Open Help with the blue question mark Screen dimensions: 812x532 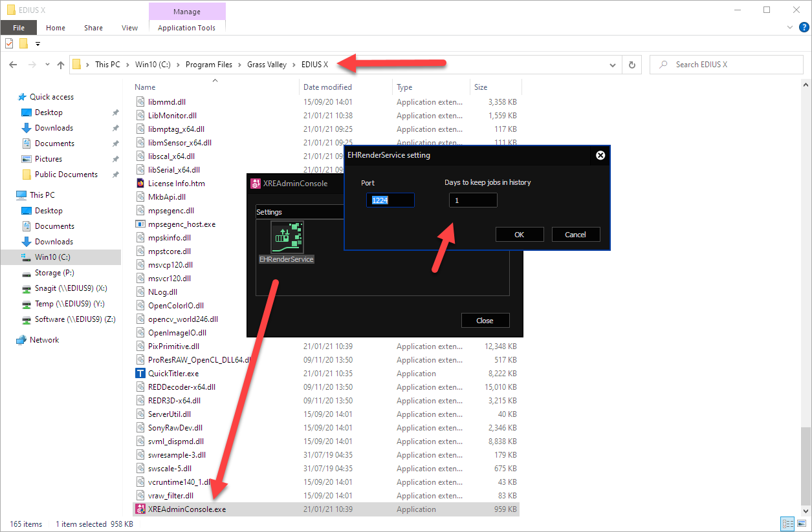(804, 27)
